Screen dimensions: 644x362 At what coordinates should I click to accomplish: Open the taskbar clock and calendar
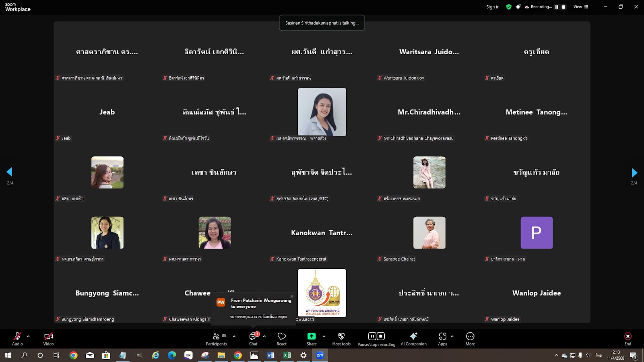(615, 355)
